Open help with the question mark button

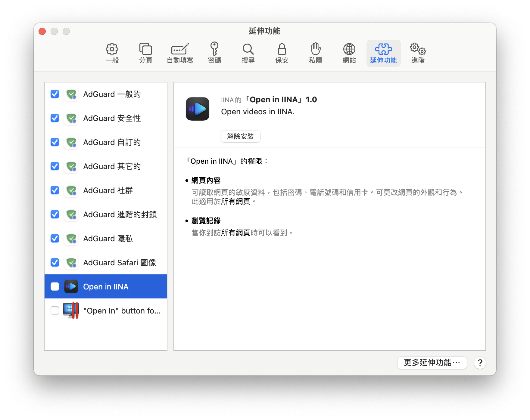(x=480, y=363)
